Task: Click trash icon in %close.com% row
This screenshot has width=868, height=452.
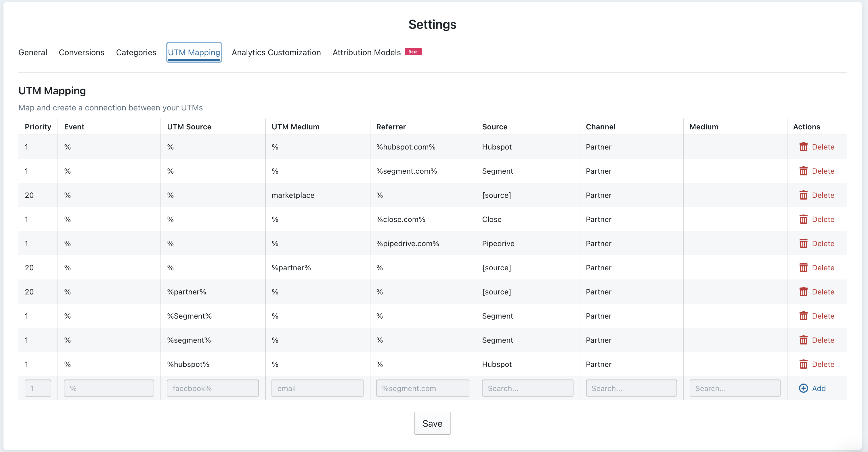Action: click(x=803, y=219)
